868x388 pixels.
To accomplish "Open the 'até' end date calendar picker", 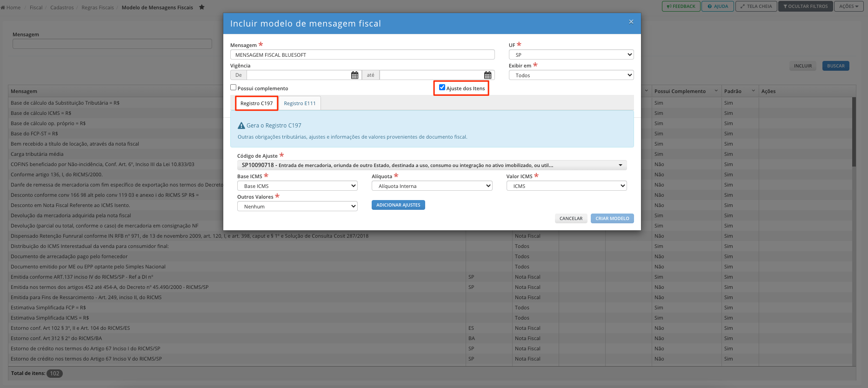I will [487, 75].
